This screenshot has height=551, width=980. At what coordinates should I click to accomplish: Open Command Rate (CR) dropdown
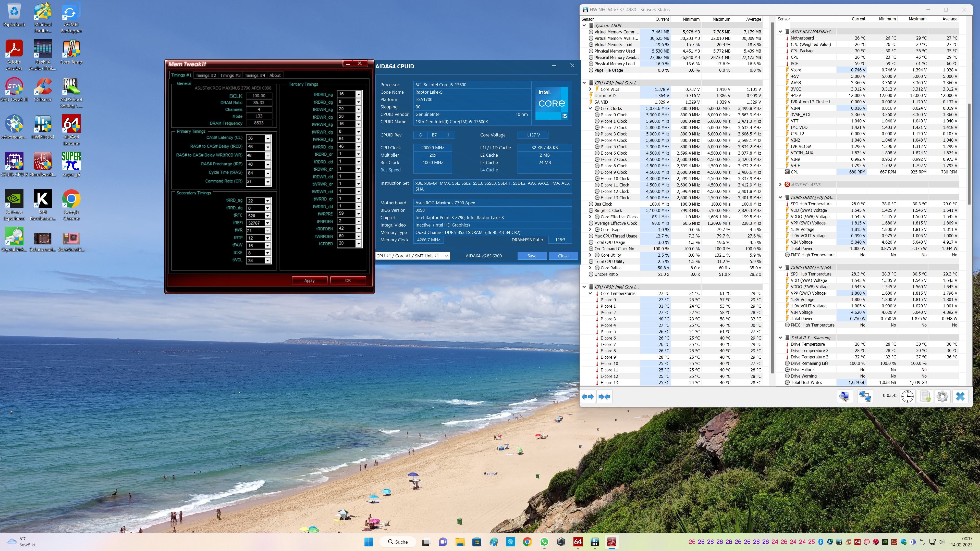pos(268,182)
